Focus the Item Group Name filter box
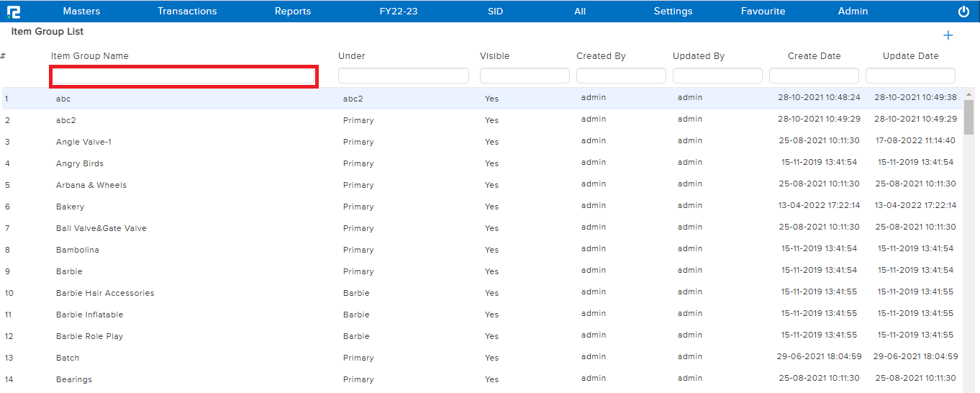Image resolution: width=980 pixels, height=393 pixels. [x=183, y=76]
